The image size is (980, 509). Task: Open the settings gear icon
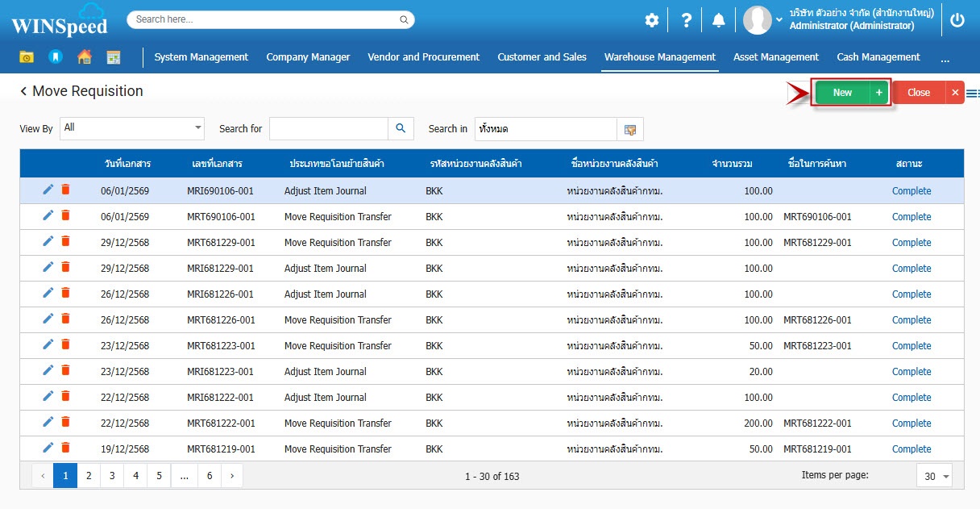[x=651, y=20]
